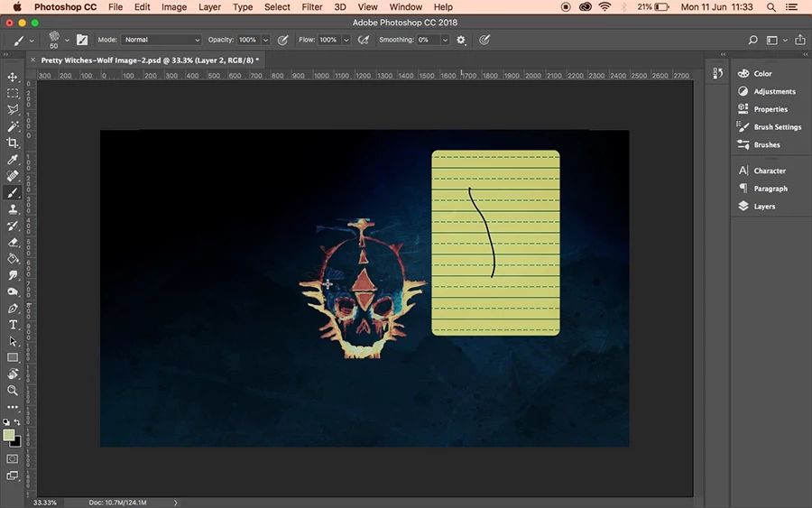The width and height of the screenshot is (812, 508).
Task: Click the zoom percentage field 33.33%
Action: pyautogui.click(x=45, y=503)
